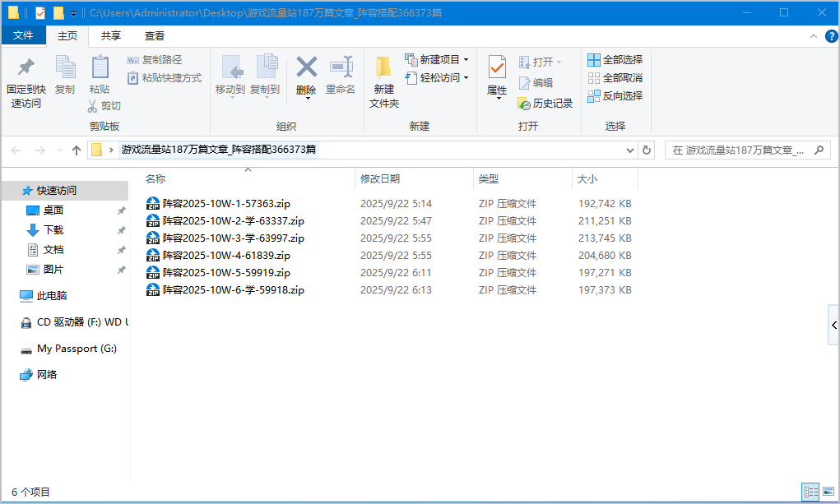Click the Pin to Quick Access icon

pos(26,68)
